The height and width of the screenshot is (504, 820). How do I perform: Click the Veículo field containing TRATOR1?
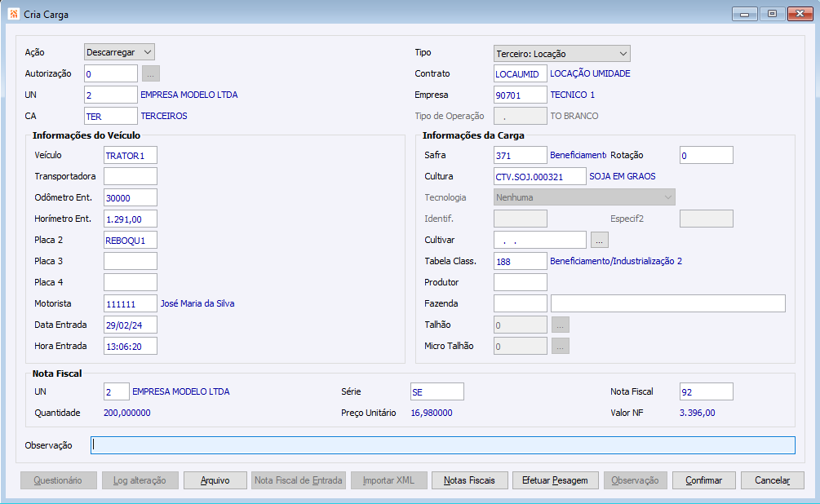pos(131,155)
